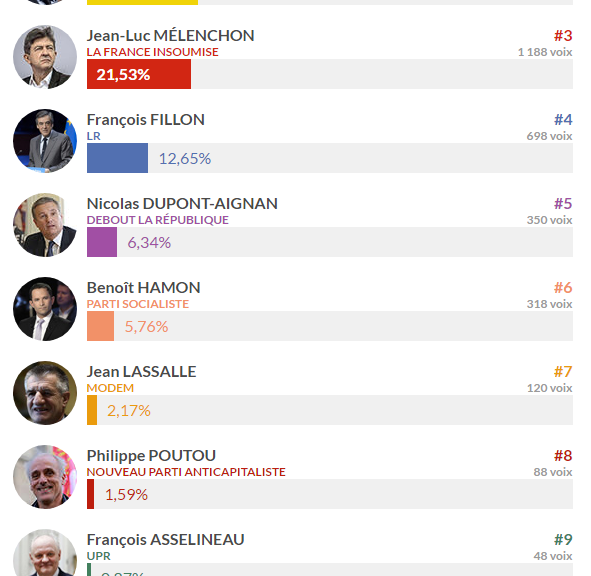Click Jean-Luc Mélenchon's portrait photo
The height and width of the screenshot is (576, 591).
pyautogui.click(x=45, y=57)
